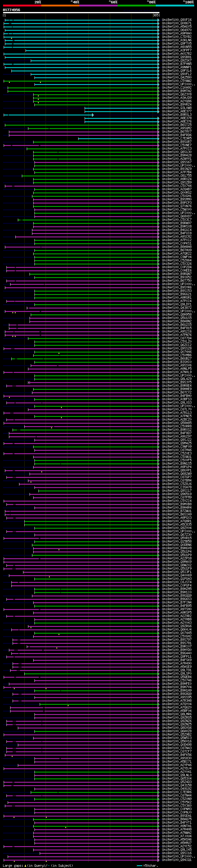Image resolution: width=197 pixels, height=868 pixels.
Task: Select hit label UniRef100_A3KLN6
Action: (x=177, y=40)
